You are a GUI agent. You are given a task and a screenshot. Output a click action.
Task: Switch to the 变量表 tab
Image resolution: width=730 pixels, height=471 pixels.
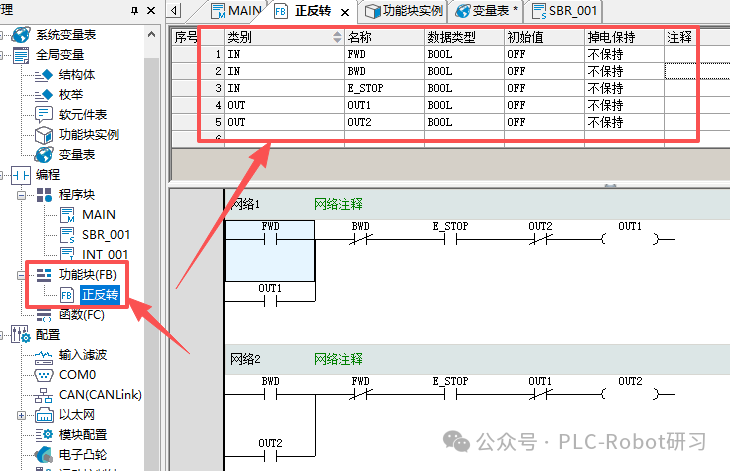(486, 11)
